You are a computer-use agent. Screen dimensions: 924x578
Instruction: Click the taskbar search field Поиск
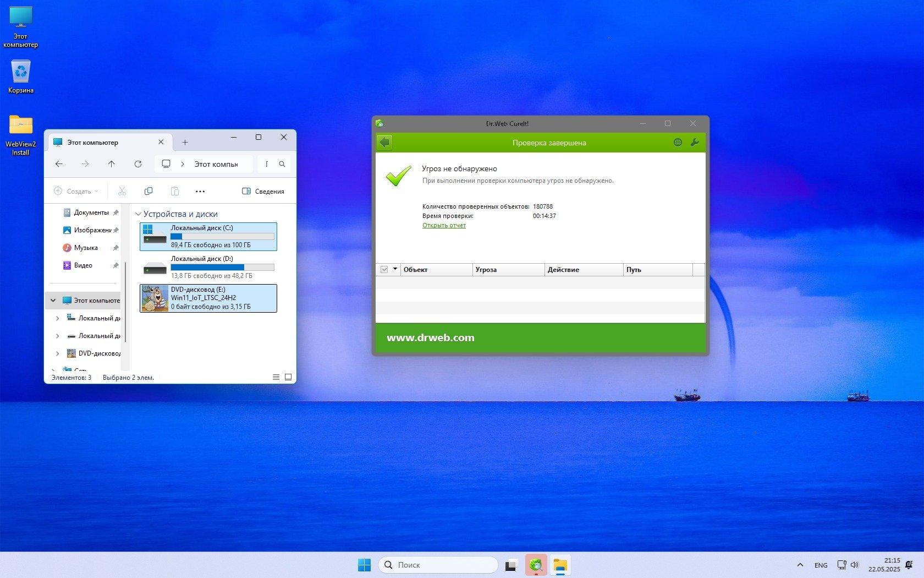(438, 565)
